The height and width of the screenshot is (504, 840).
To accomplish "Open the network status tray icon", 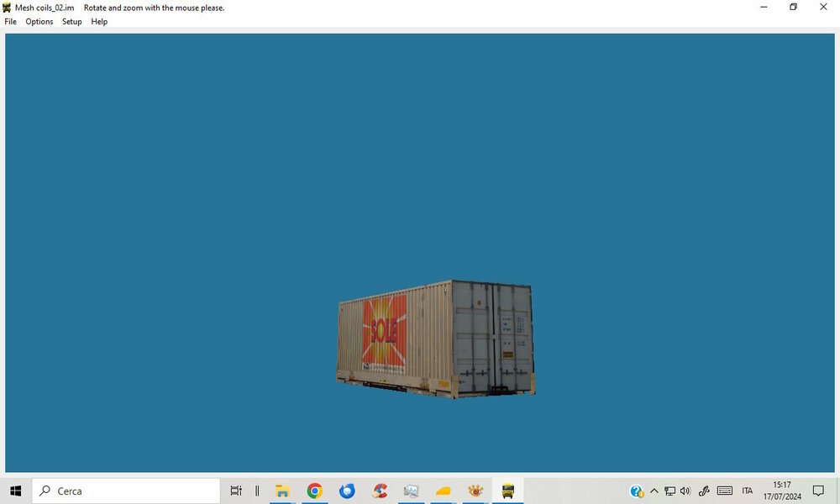I will (669, 491).
